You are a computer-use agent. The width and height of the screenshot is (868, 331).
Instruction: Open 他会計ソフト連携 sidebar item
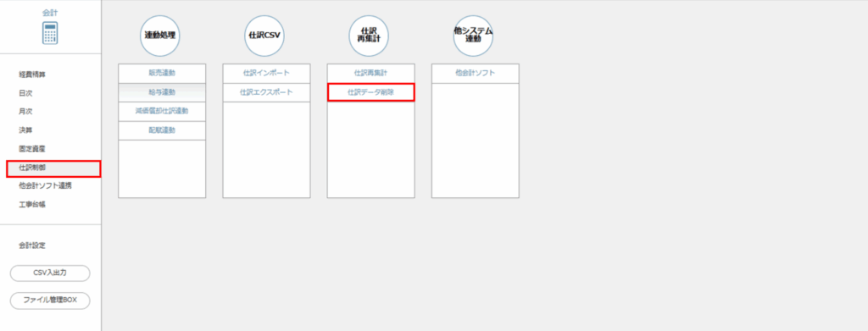45,185
